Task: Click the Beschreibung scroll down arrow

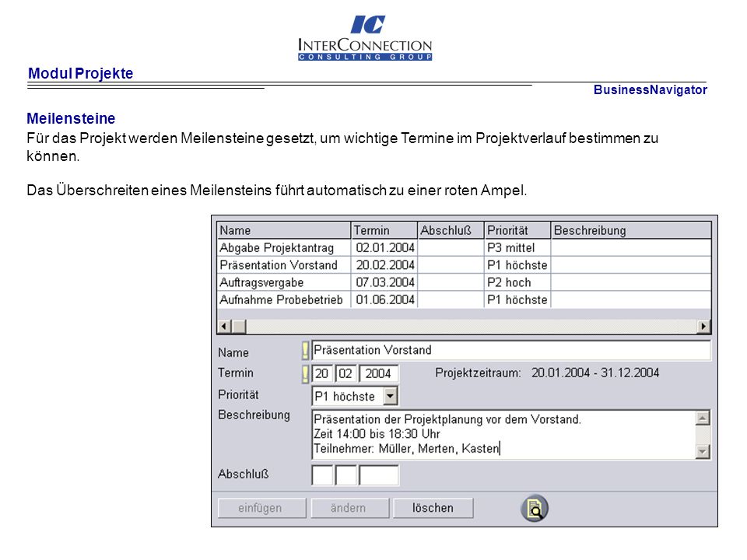Action: [x=703, y=451]
